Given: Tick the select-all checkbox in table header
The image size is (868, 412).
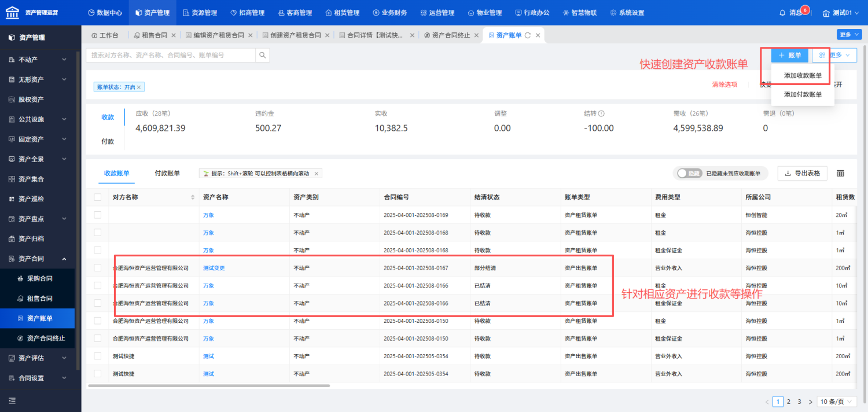Looking at the screenshot, I should (97, 197).
